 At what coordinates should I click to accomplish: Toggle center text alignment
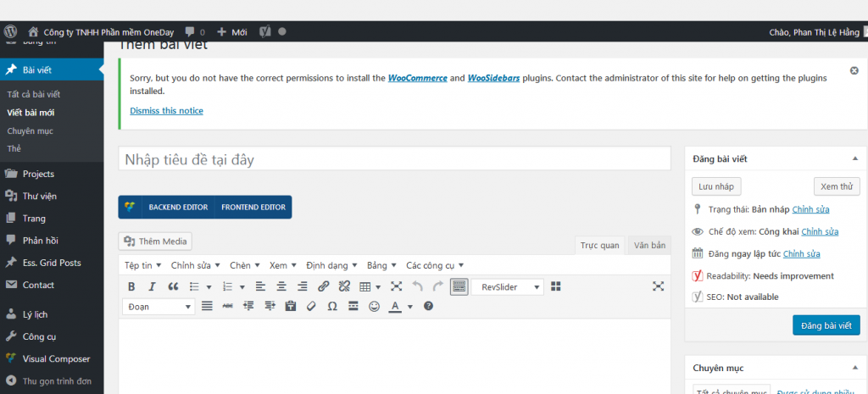point(281,287)
